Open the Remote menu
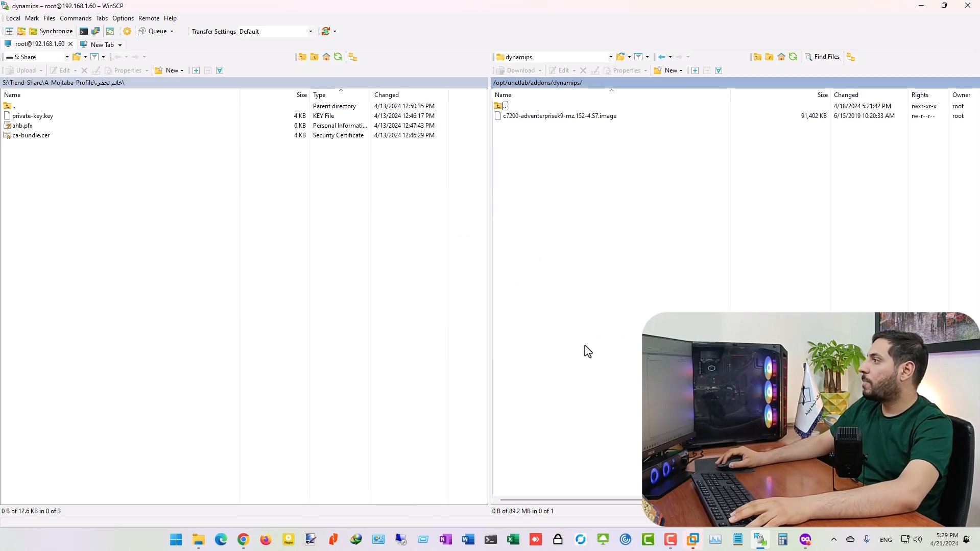This screenshot has width=980, height=551. 149,18
